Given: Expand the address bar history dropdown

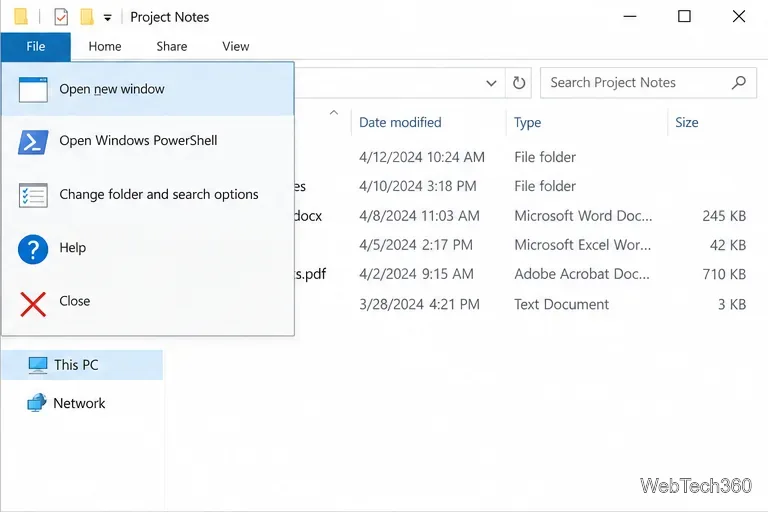Looking at the screenshot, I should [491, 83].
